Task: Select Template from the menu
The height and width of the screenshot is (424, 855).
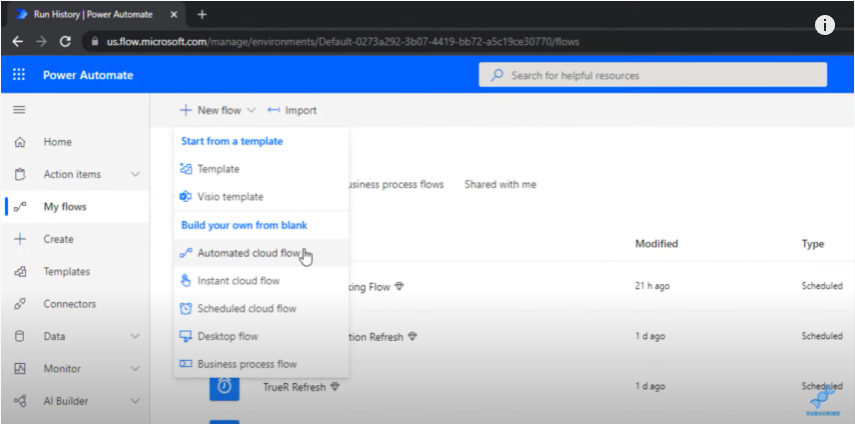Action: (261, 169)
